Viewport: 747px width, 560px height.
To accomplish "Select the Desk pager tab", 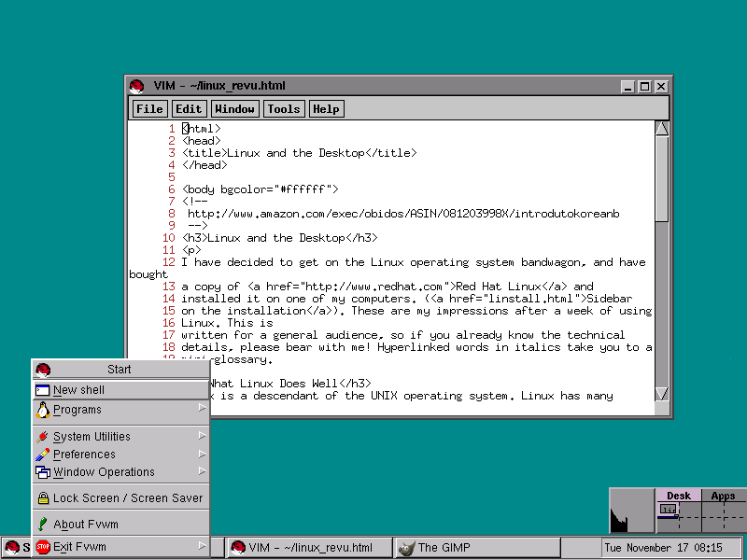I will [679, 496].
